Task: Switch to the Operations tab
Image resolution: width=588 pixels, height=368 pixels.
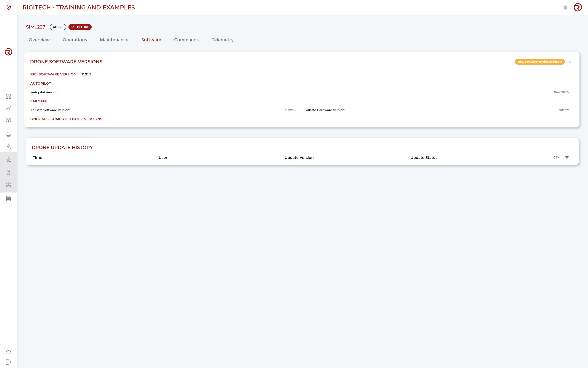Action: pyautogui.click(x=75, y=40)
